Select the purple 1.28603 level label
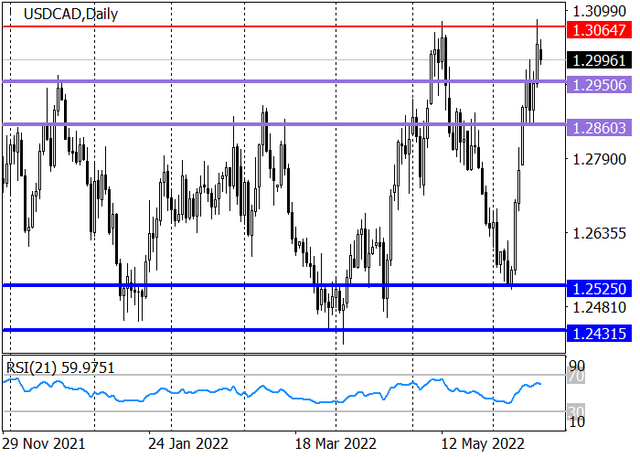Screen dimensions: 640x457 click(x=599, y=128)
